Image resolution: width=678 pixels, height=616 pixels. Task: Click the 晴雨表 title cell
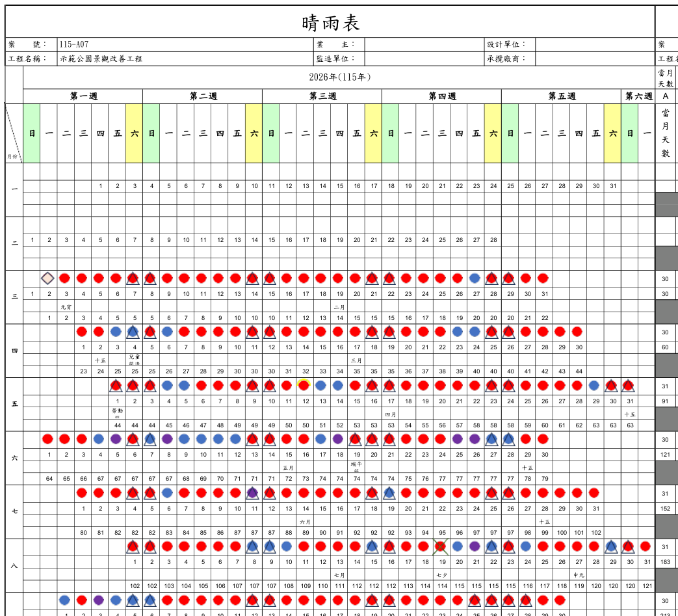tap(330, 22)
